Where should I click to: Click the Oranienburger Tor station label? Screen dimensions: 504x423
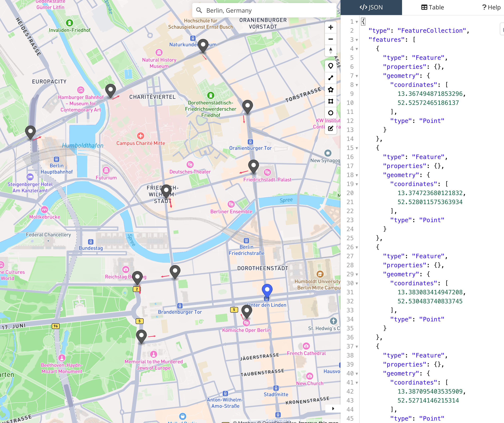pyautogui.click(x=250, y=148)
